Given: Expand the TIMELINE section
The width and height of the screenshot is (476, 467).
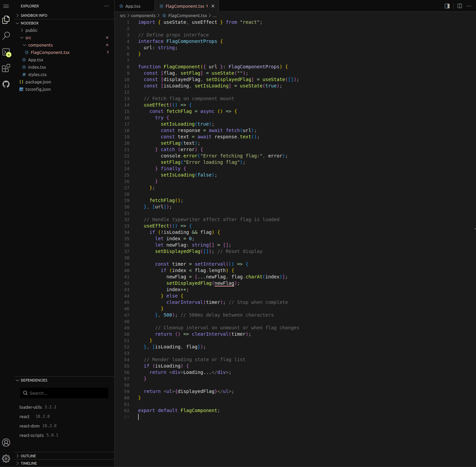Looking at the screenshot, I should pyautogui.click(x=64, y=463).
